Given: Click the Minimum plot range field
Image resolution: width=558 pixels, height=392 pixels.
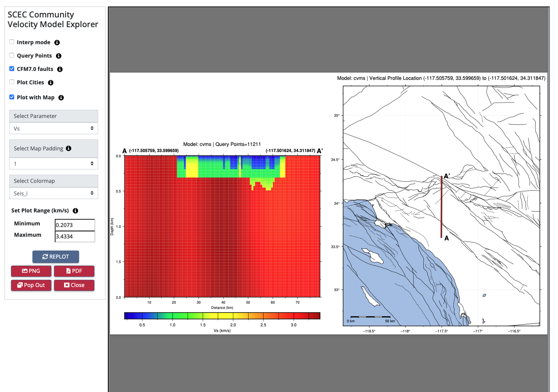Looking at the screenshot, I should tap(75, 225).
